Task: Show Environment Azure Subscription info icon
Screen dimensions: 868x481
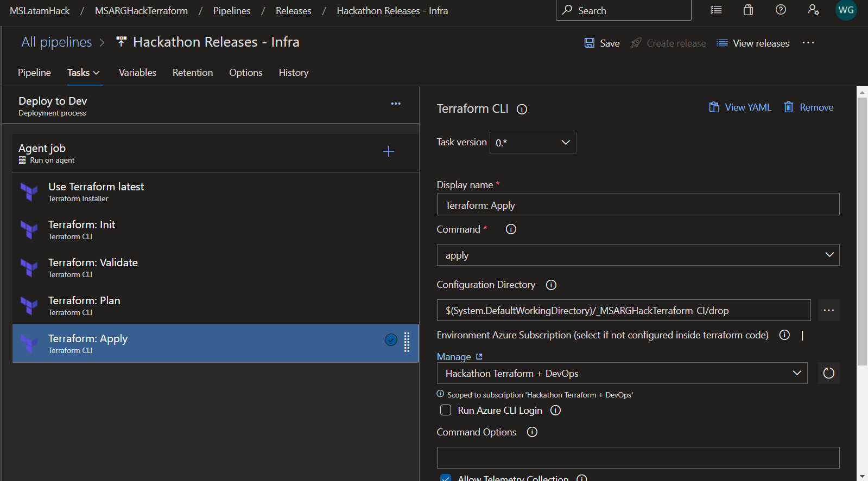Action: point(784,335)
